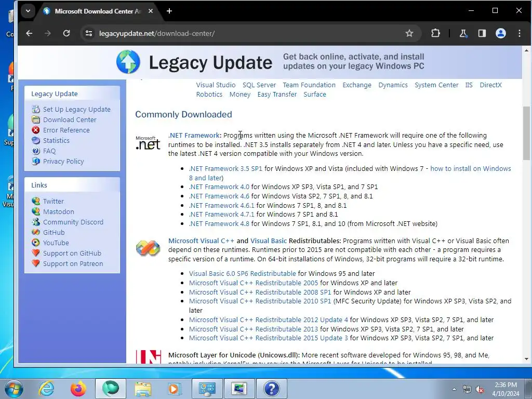
Task: Click the Microsoft .net logo image
Action: point(148,143)
